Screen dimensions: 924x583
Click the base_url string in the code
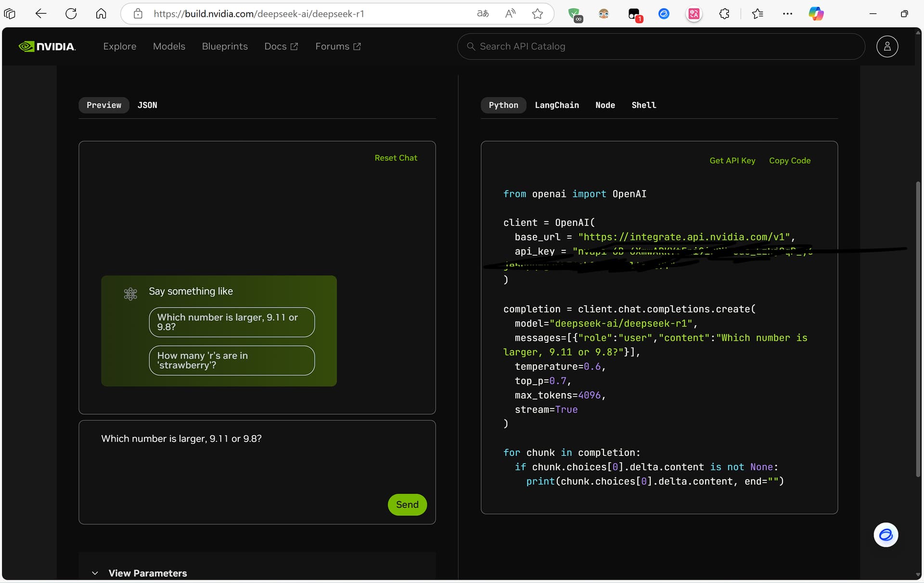[x=684, y=237]
